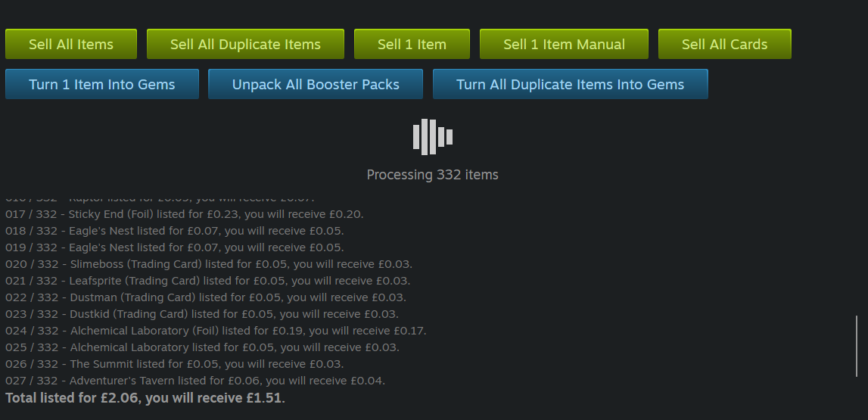Image resolution: width=868 pixels, height=420 pixels.
Task: Click the Total listed for £2.06 summary
Action: (145, 397)
